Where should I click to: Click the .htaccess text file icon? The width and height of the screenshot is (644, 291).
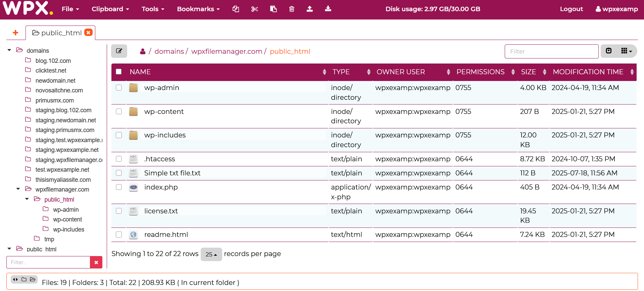[134, 159]
